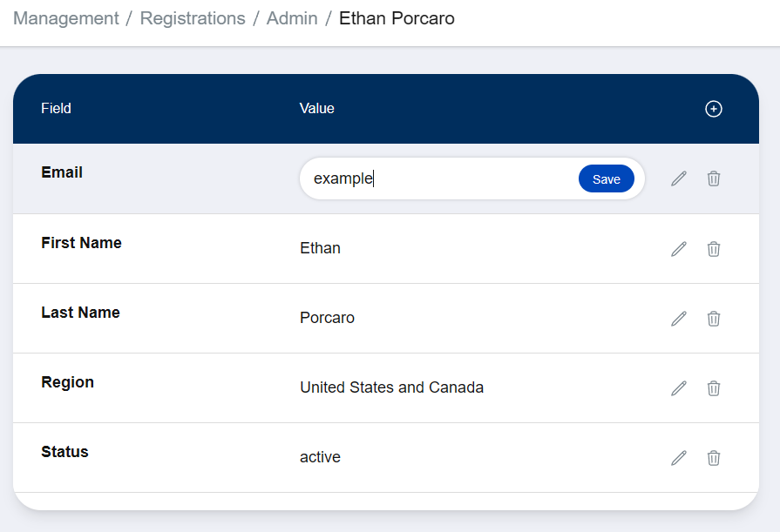Go to Management breadcrumb
780x532 pixels.
66,18
